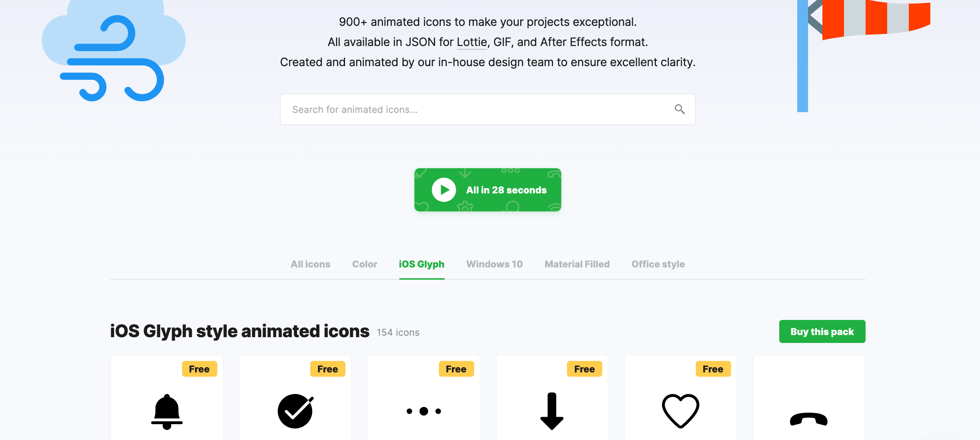
Task: Select the iOS Glyph tab
Action: point(421,264)
